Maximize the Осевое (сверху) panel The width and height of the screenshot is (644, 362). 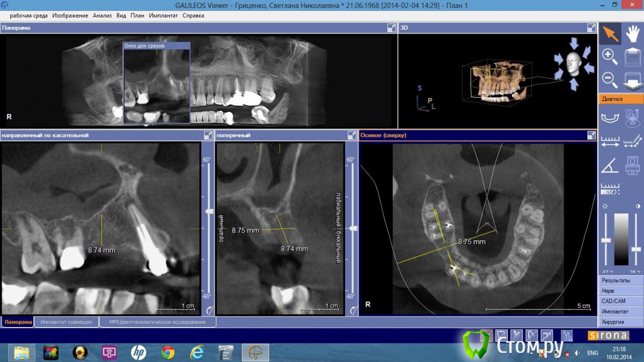pos(591,135)
